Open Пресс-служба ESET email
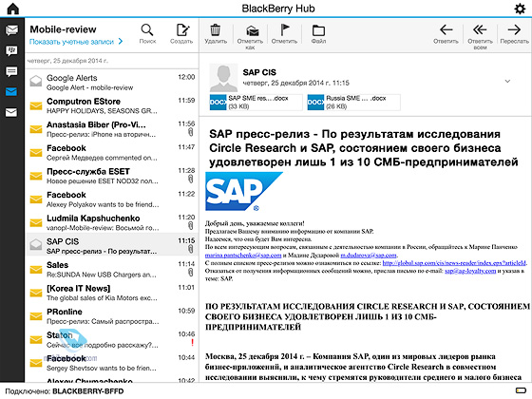The height and width of the screenshot is (399, 532). [112, 176]
